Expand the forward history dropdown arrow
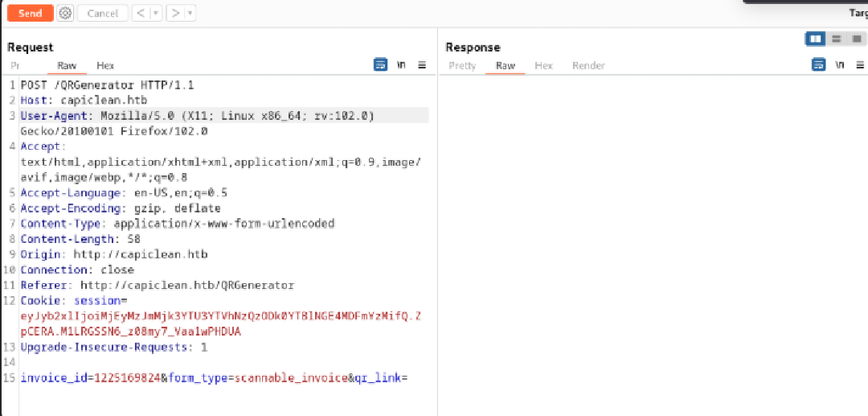 coord(190,13)
